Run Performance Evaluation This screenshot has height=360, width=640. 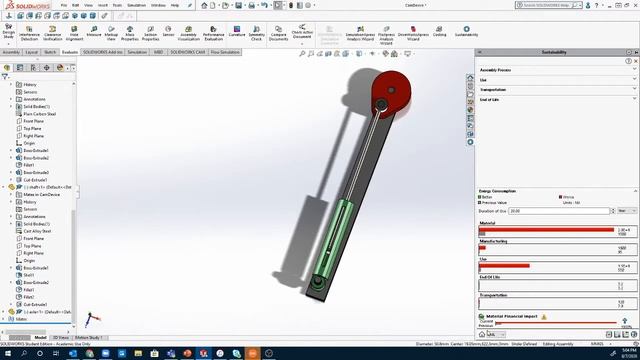(213, 33)
